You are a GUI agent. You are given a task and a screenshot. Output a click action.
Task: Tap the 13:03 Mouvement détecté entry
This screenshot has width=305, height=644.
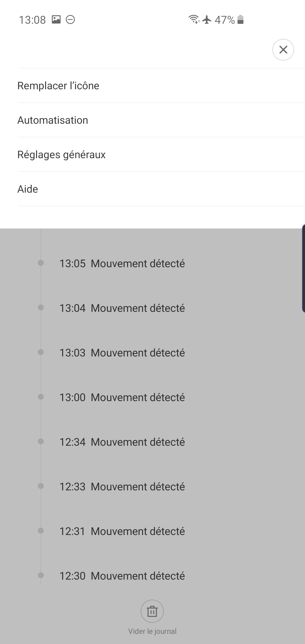[x=122, y=353]
